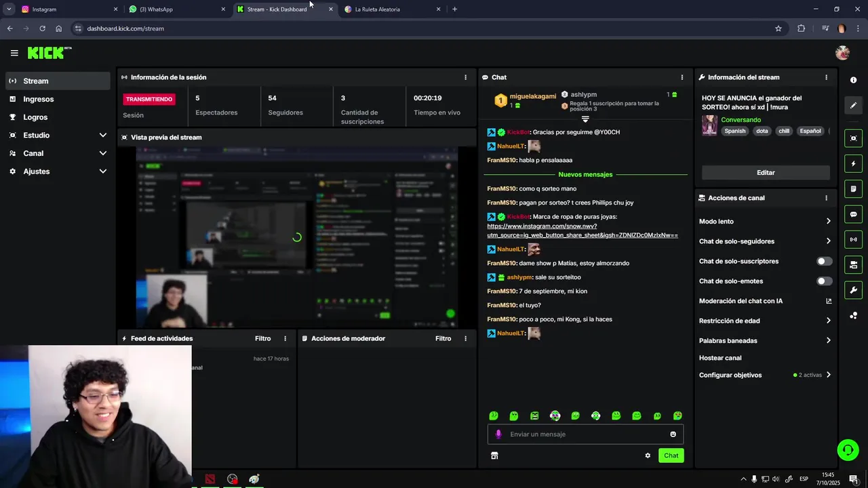Screen dimensions: 868x488
Task: Click the Conversando category label
Action: tap(741, 120)
